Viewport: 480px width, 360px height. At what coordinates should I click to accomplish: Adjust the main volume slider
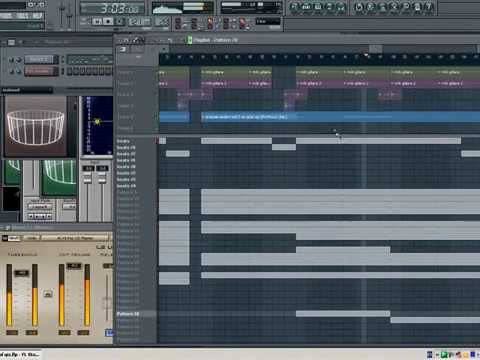62,15
